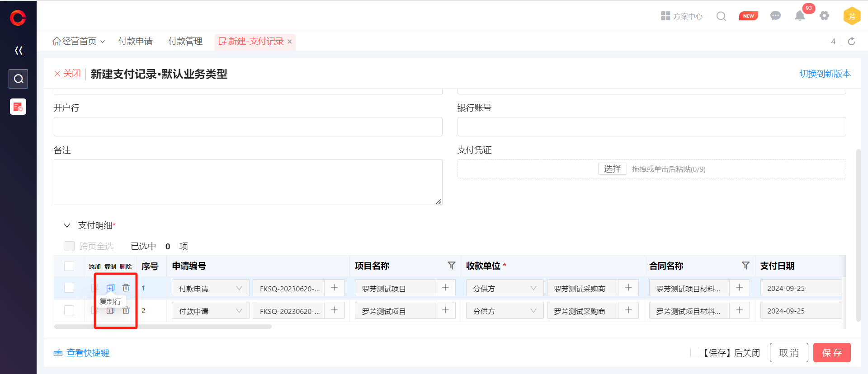Open the notification bell with 93 badge
The width and height of the screenshot is (868, 374).
[800, 16]
